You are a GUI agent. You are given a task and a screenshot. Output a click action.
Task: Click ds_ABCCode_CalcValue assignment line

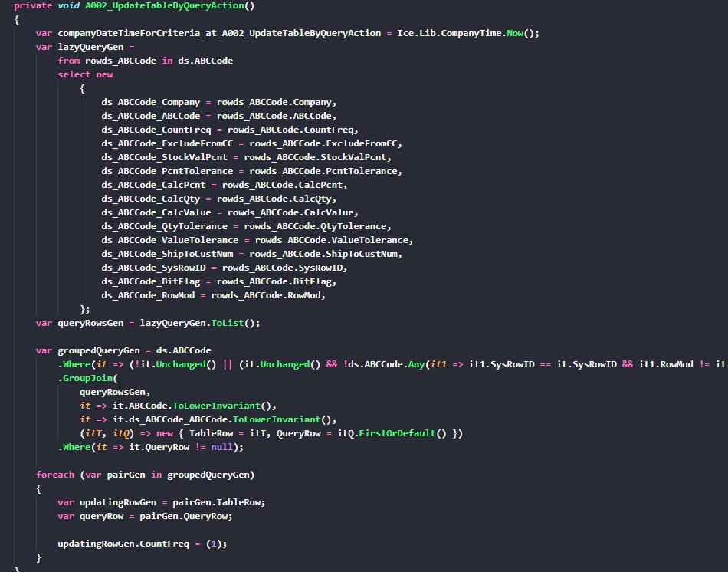(x=230, y=212)
